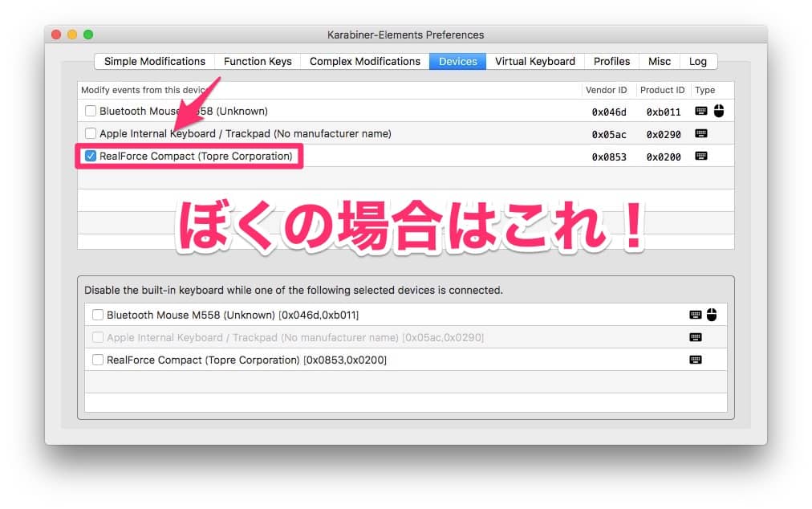Click keyboard icon beside RealForce Compact [0x0853,0x0200]
The width and height of the screenshot is (812, 509).
[696, 360]
